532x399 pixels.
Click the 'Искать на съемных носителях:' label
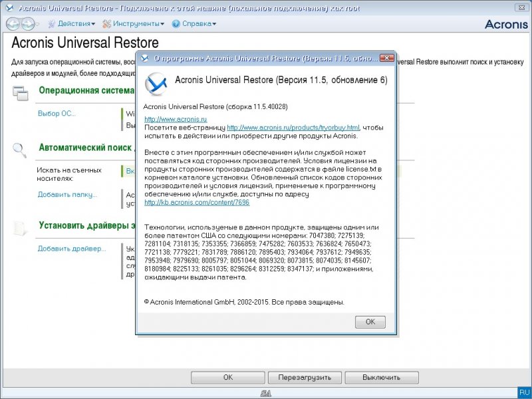click(x=69, y=174)
